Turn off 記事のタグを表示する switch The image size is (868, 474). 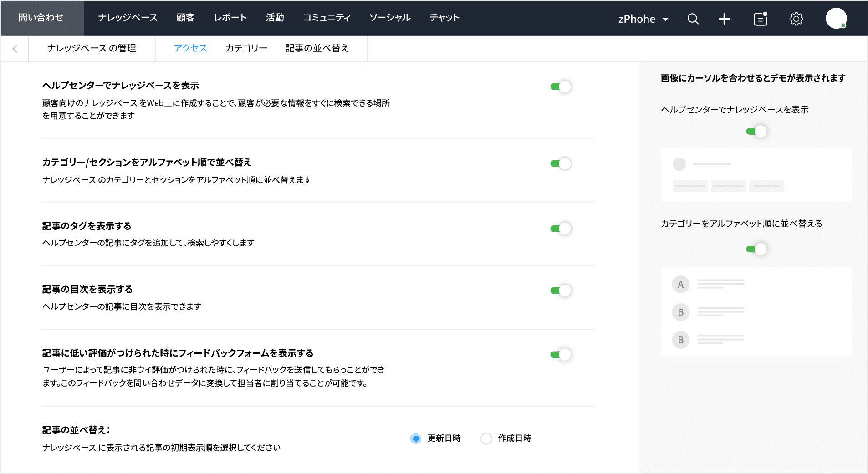(x=561, y=229)
